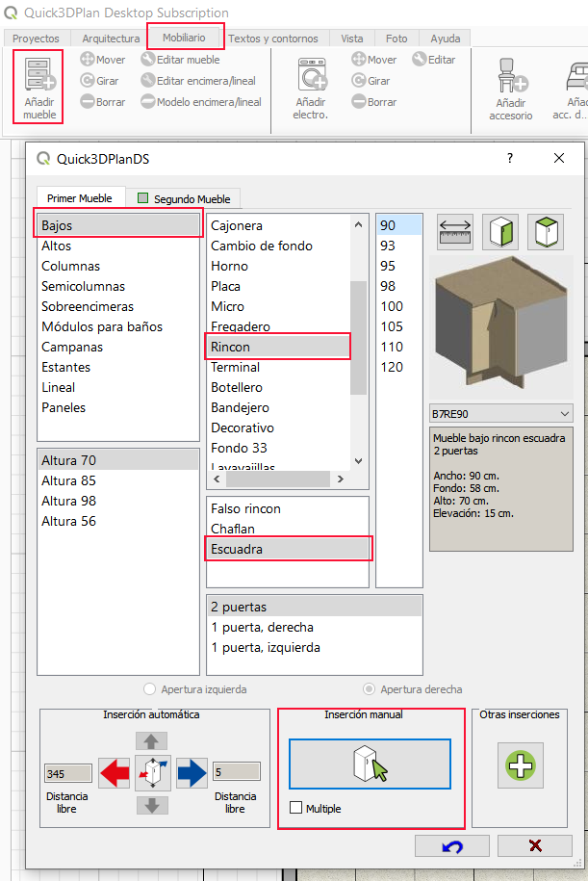Select the Apertura derecha radio button
The width and height of the screenshot is (588, 881).
click(x=369, y=688)
